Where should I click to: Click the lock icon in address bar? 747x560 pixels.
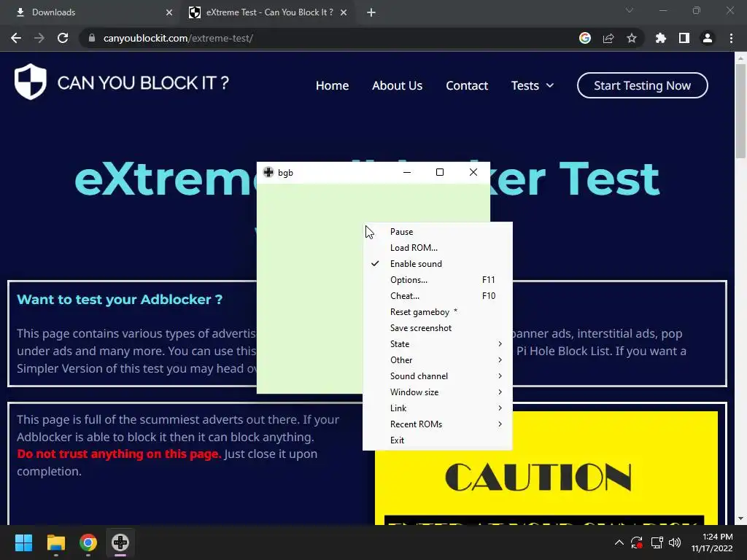point(92,38)
